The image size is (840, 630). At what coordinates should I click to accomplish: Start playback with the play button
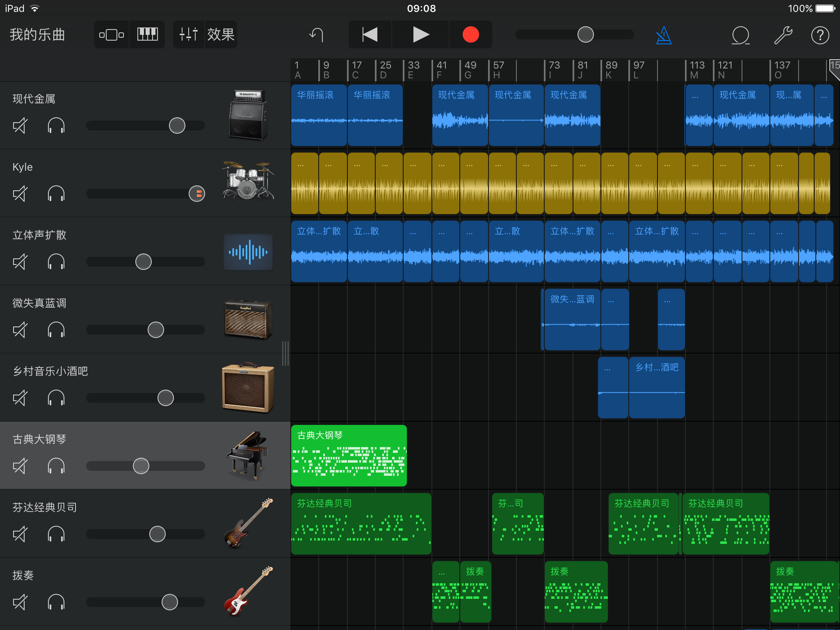[421, 35]
